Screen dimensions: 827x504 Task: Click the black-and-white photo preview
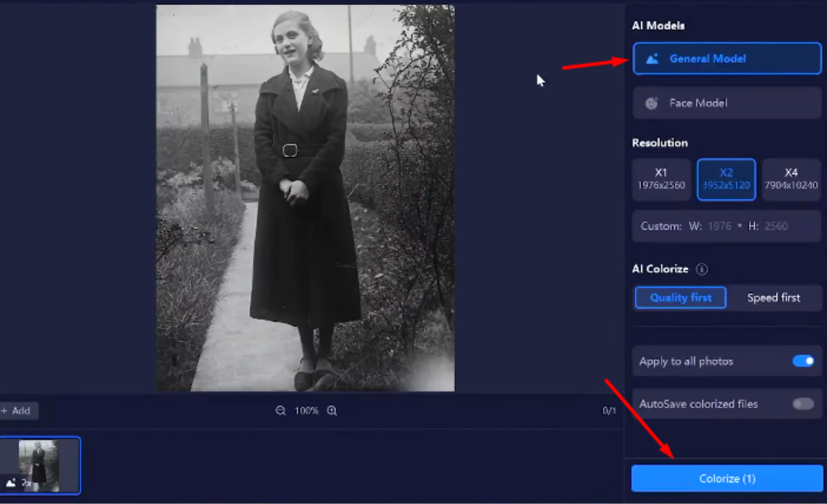(305, 198)
